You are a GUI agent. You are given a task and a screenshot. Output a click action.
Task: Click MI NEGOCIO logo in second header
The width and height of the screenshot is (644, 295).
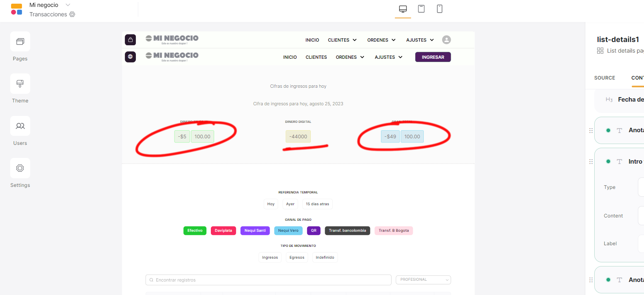click(x=172, y=56)
